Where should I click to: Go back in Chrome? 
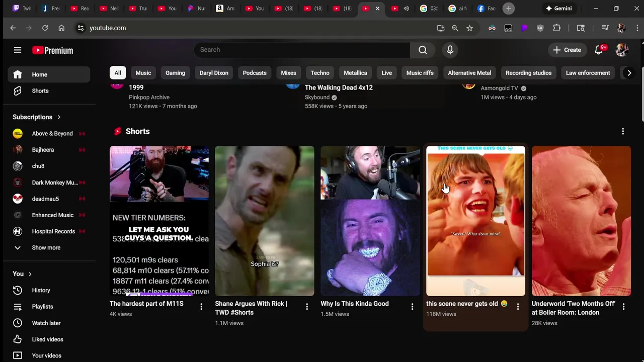(13, 28)
